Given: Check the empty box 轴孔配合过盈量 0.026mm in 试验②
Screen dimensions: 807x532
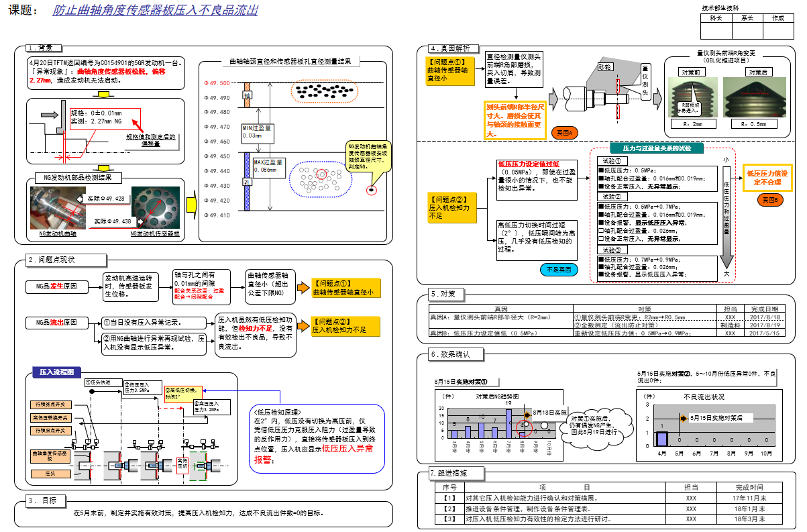Looking at the screenshot, I should tap(600, 230).
